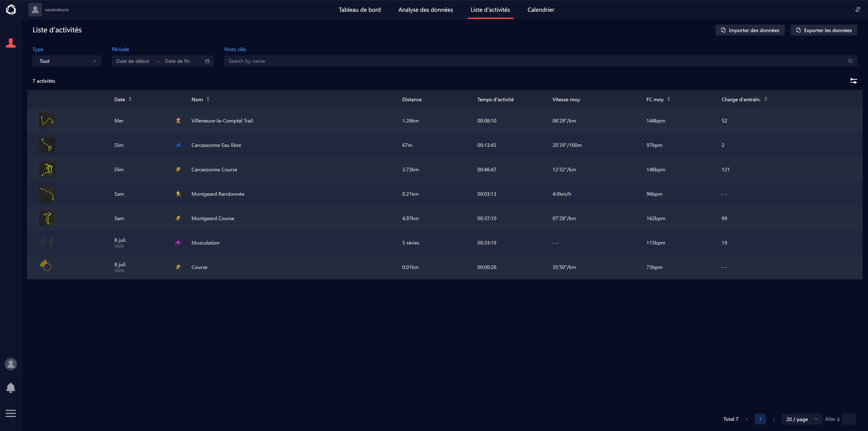Open the notifications bell icon

pyautogui.click(x=11, y=388)
